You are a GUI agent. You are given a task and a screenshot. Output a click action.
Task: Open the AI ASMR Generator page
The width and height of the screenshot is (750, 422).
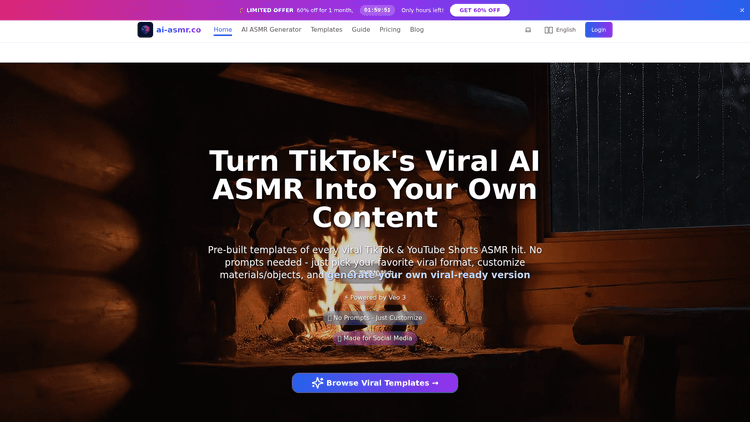[271, 30]
